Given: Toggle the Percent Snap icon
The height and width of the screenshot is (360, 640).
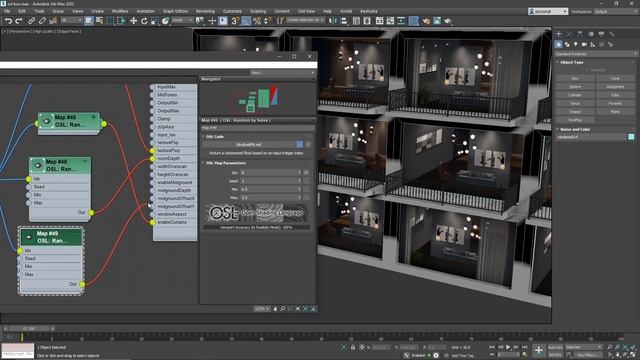Looking at the screenshot, I should 257,21.
